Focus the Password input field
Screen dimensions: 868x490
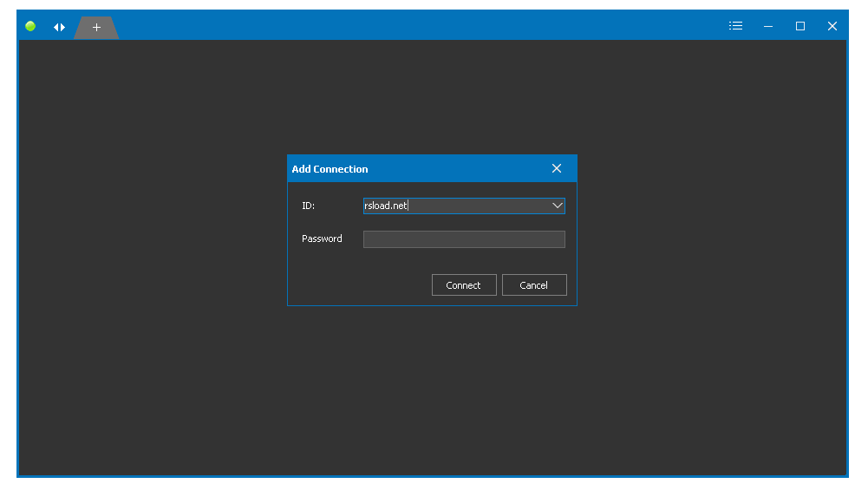[464, 239]
